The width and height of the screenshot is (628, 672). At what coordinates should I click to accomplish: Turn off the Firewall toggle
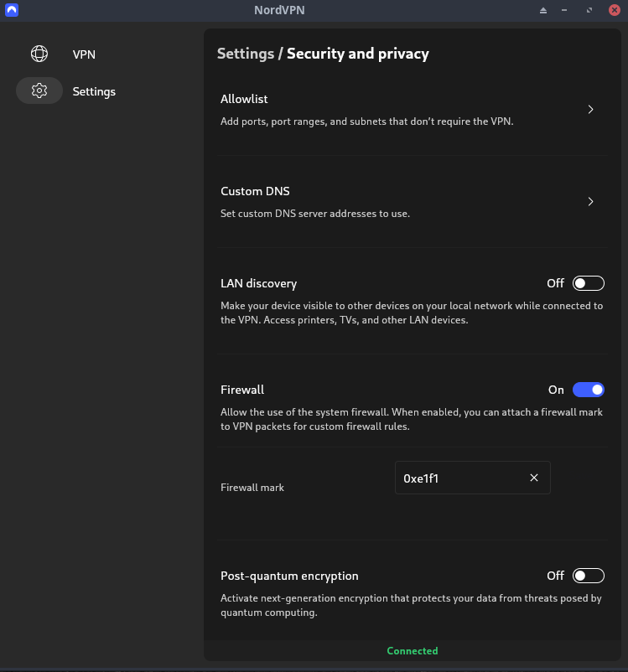(x=588, y=390)
